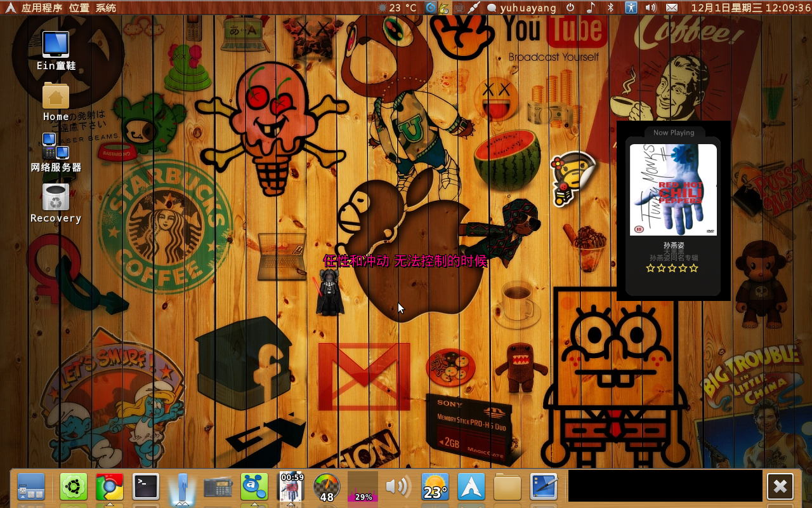The width and height of the screenshot is (812, 508).
Task: Open the 23° weather dock icon
Action: tap(435, 487)
